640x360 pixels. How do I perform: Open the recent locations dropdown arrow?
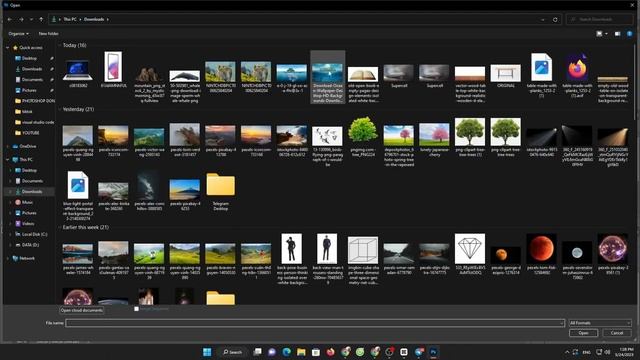point(31,19)
